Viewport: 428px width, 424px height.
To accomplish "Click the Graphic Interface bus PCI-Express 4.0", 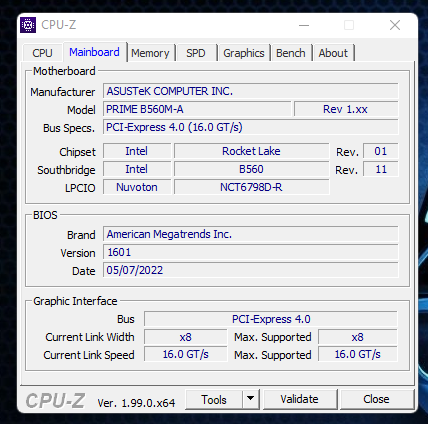I will click(271, 319).
